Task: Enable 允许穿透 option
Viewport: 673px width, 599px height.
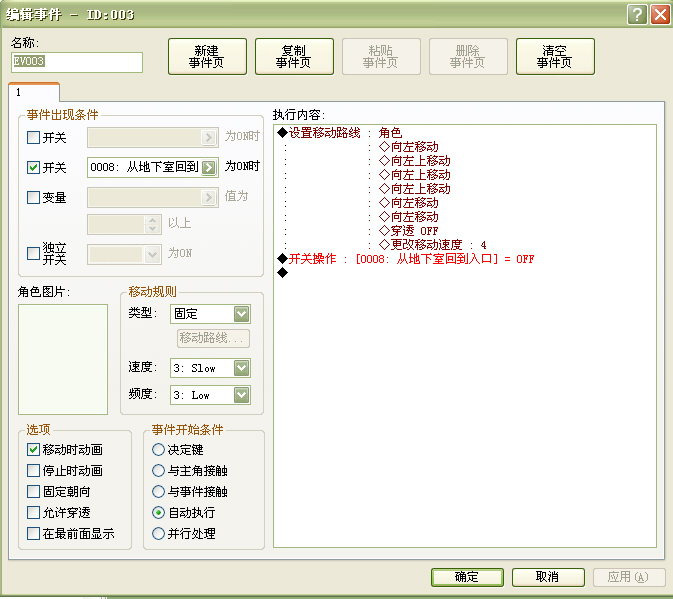Action: point(33,512)
